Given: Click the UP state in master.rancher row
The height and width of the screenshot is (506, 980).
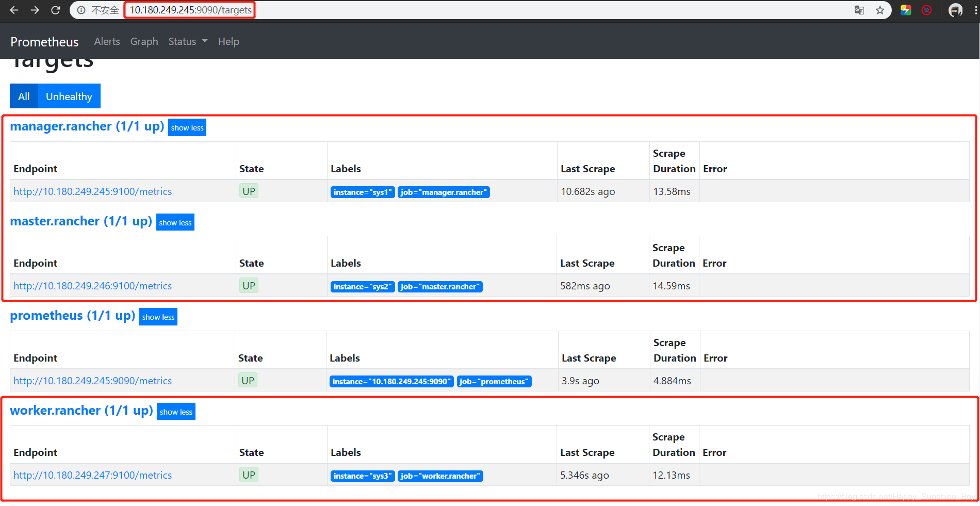Looking at the screenshot, I should [x=249, y=286].
